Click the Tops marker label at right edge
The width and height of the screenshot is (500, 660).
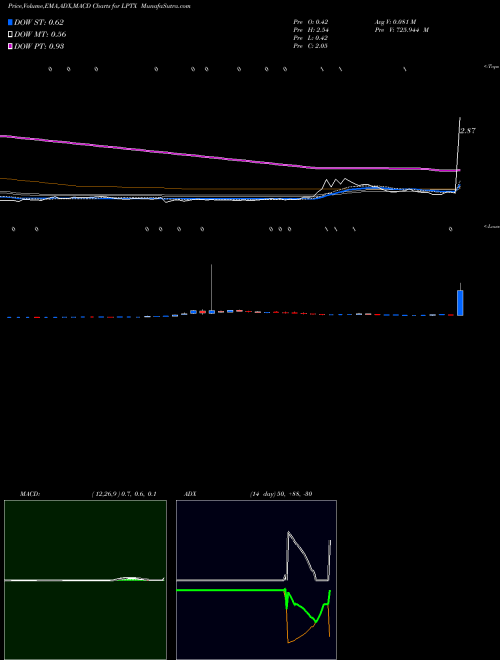pos(492,67)
